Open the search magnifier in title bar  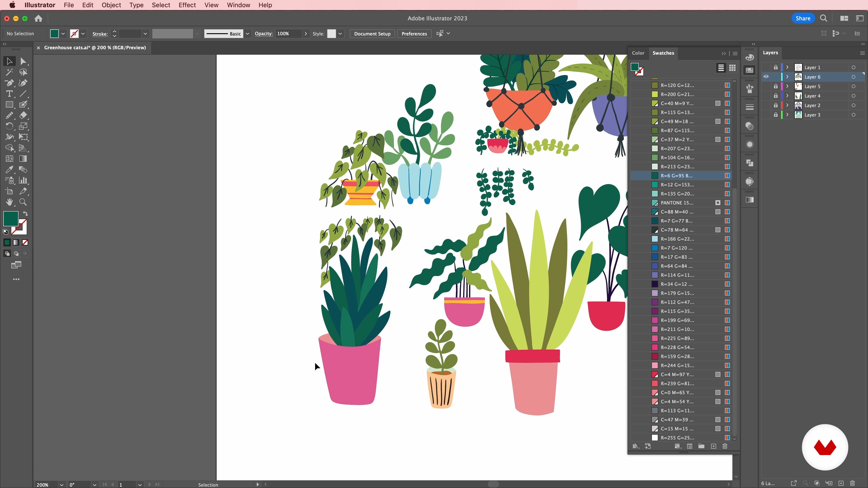823,19
